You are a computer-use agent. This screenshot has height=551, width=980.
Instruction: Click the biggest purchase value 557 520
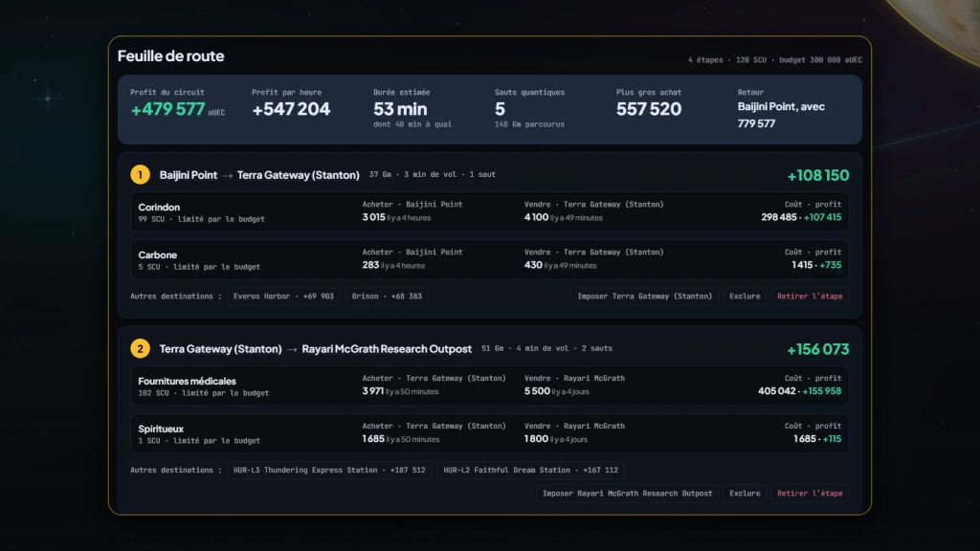pyautogui.click(x=649, y=109)
